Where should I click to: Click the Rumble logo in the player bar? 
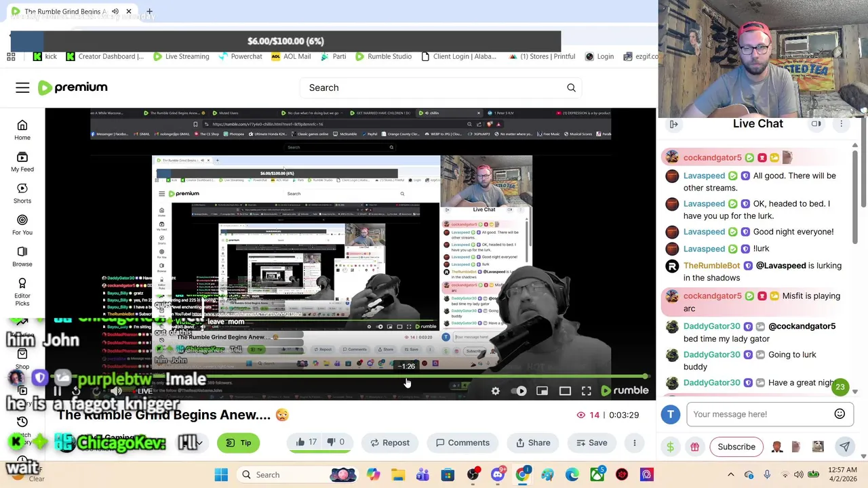625,390
